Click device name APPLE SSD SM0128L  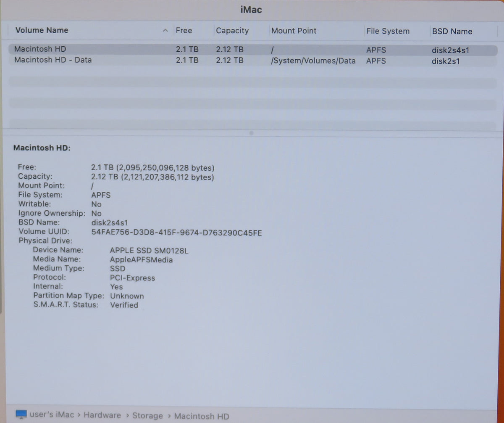pyautogui.click(x=149, y=251)
